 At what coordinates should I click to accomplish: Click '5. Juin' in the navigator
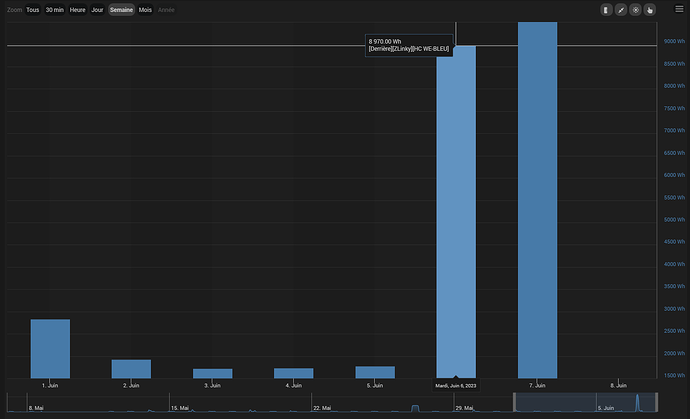click(606, 408)
